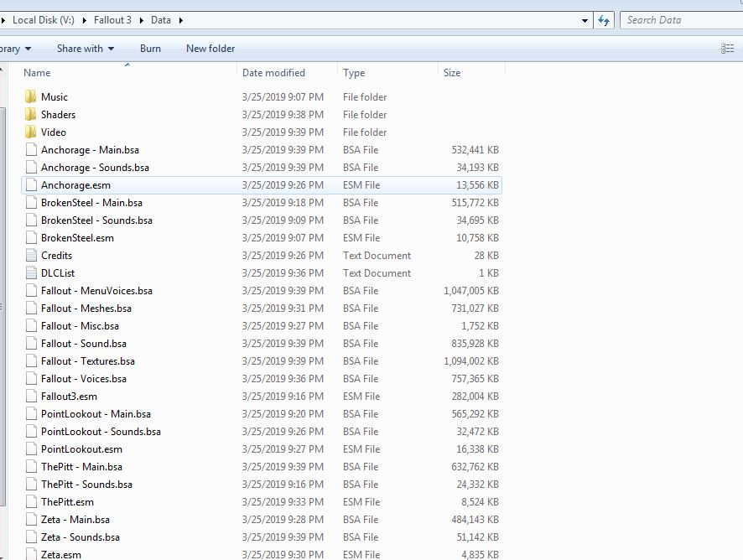Image resolution: width=743 pixels, height=560 pixels.
Task: Select the Zeta - Main.bsa file icon
Action: [31, 519]
